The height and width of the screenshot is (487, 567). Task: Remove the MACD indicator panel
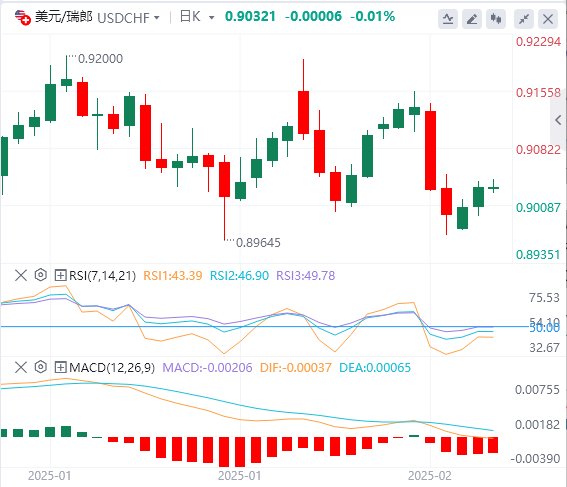coord(21,368)
